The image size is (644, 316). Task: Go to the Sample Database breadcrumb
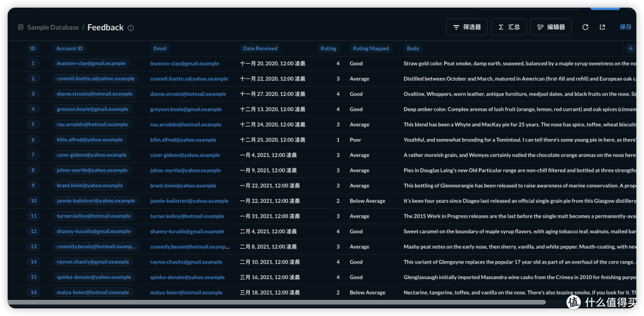coord(53,27)
